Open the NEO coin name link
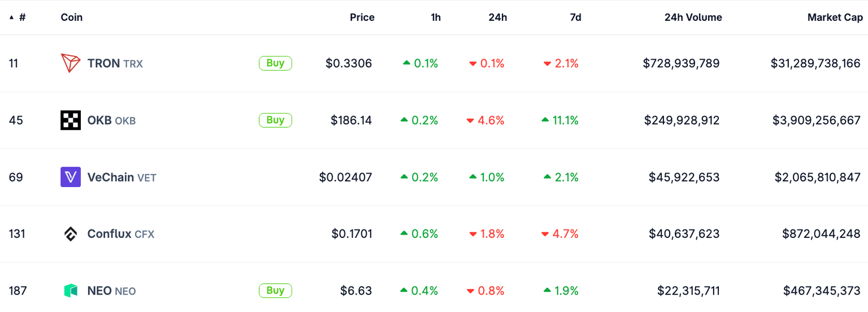The image size is (868, 312). click(x=111, y=291)
